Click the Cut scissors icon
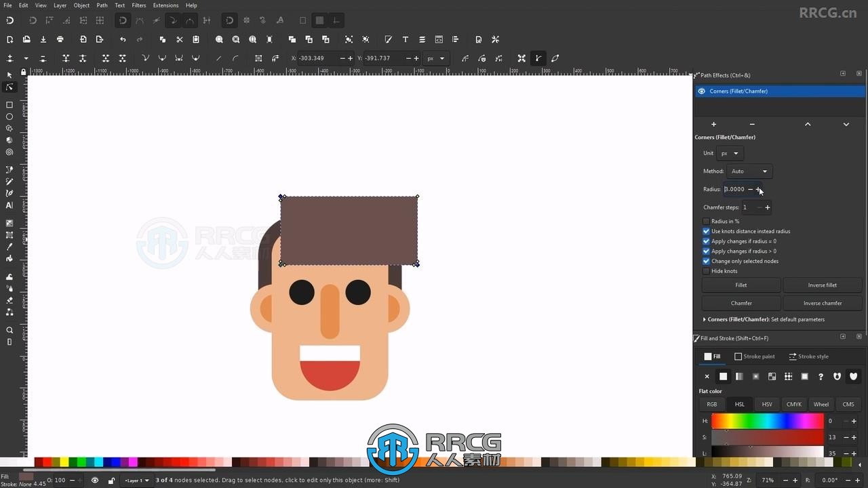Viewport: 868px width, 488px height. point(179,39)
